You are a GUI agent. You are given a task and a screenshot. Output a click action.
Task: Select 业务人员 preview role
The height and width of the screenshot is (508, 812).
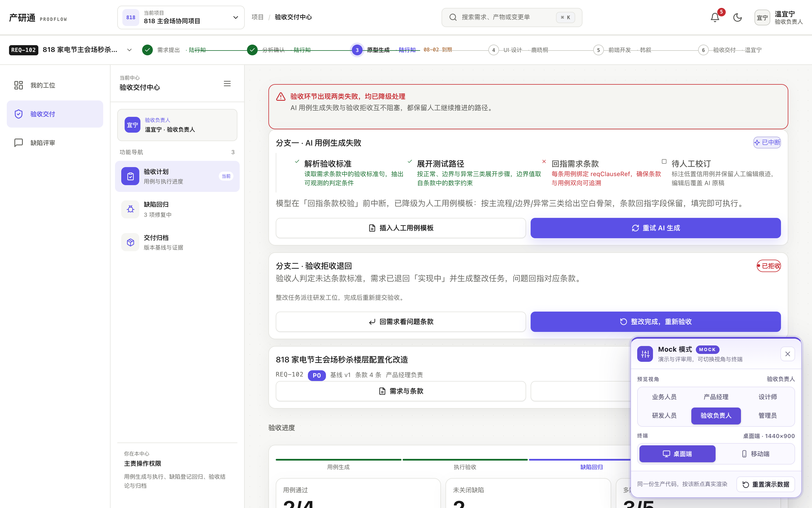pos(664,397)
